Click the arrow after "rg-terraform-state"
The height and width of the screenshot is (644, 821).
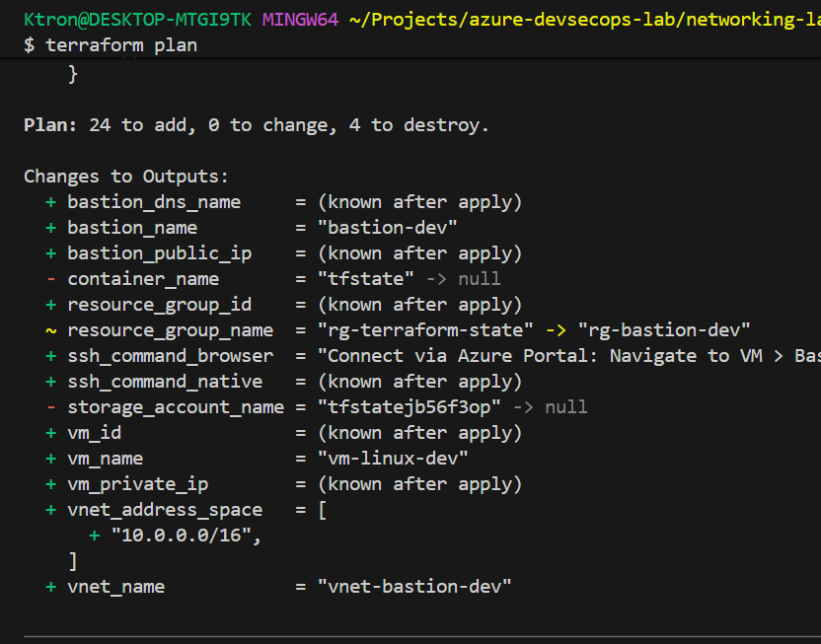556,330
